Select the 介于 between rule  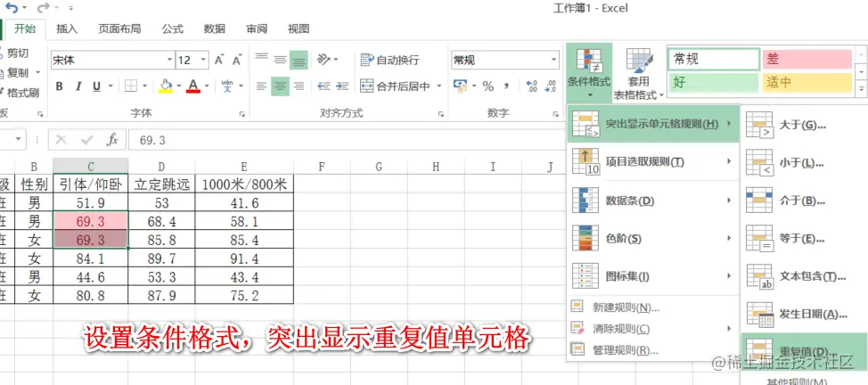[805, 201]
